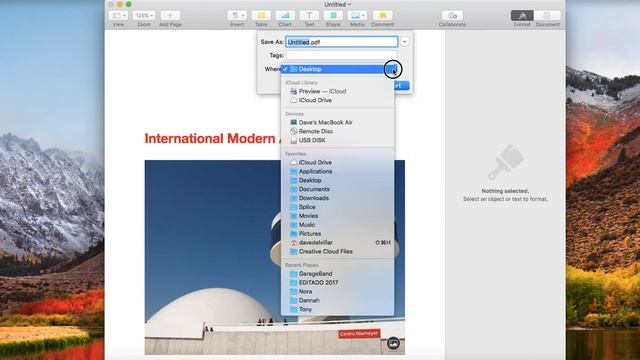Choose iCloud Drive under Favorites
Screen dimensions: 640x360
coord(338,162)
